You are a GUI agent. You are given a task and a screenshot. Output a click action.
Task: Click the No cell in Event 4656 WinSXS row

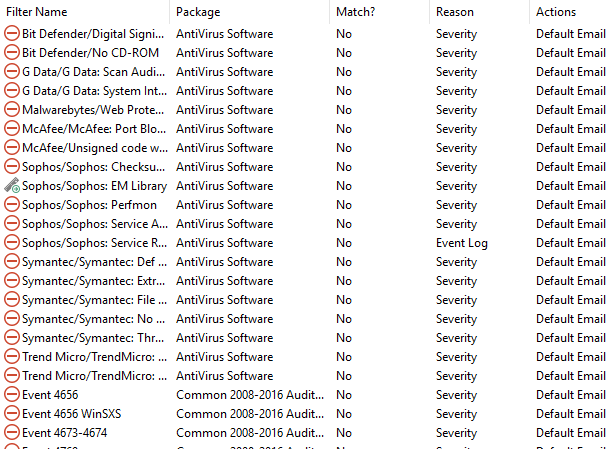pos(344,414)
